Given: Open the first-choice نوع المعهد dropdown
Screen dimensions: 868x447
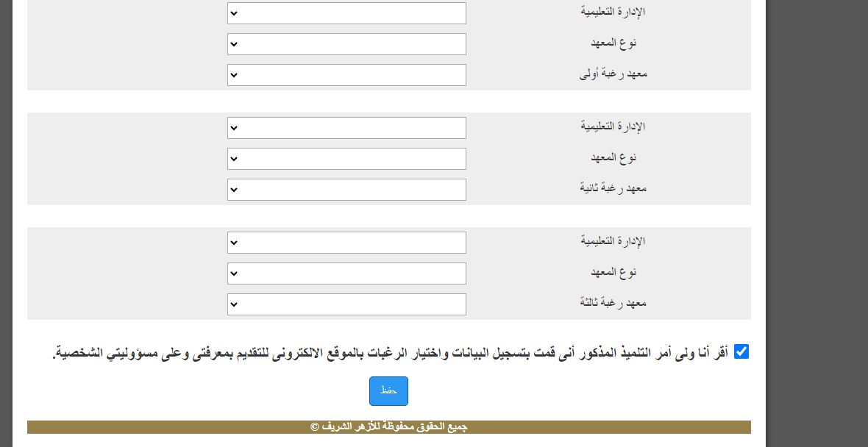Looking at the screenshot, I should point(346,44).
